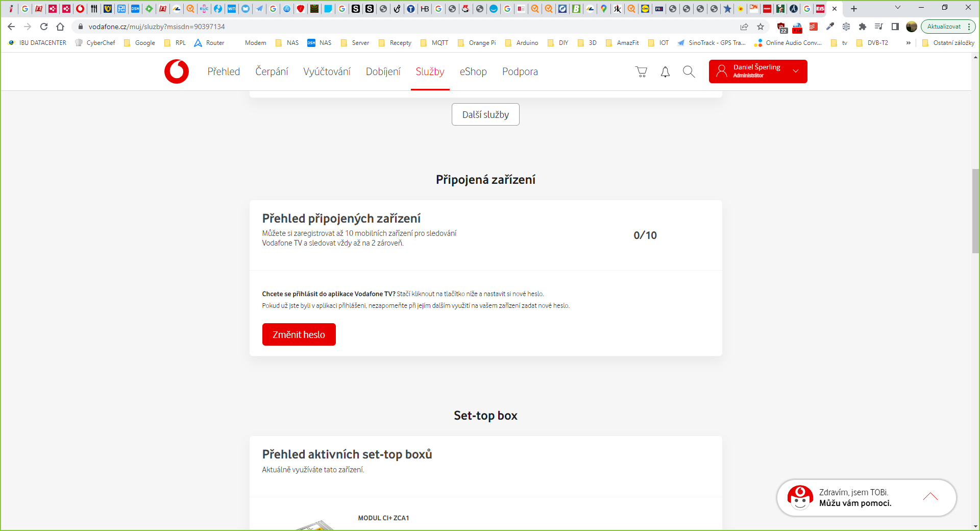Click the color picker extension icon
The height and width of the screenshot is (531, 980).
click(x=830, y=27)
